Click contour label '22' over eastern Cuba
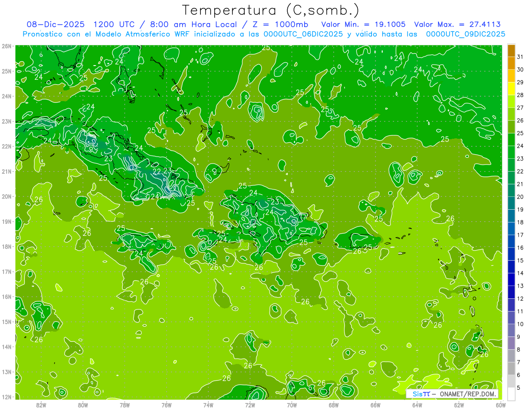This screenshot has width=532, height=411. 157,171
